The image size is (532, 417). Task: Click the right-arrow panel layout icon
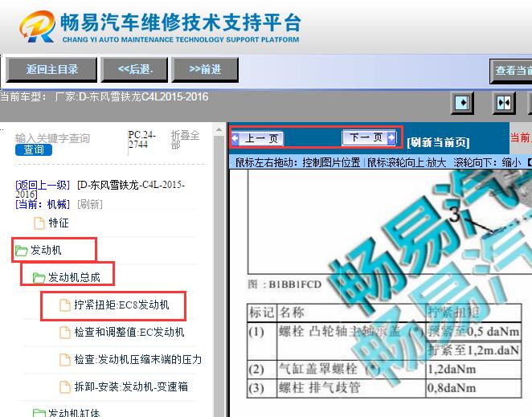462,103
